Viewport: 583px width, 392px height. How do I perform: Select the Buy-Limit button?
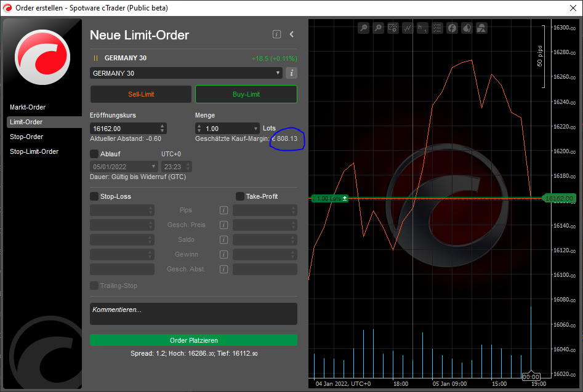pos(246,94)
